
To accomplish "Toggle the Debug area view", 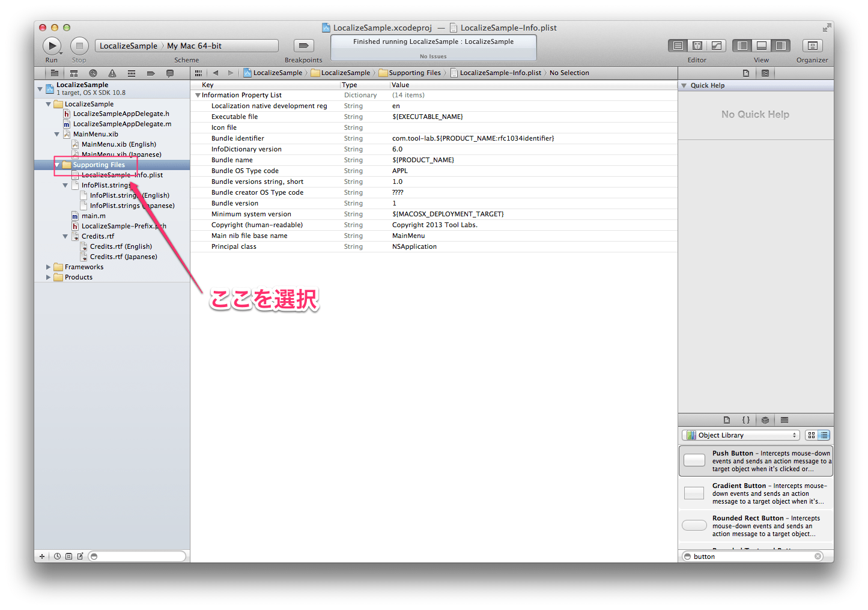I will coord(761,46).
